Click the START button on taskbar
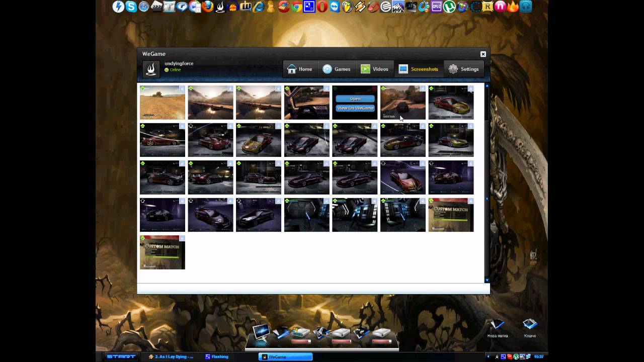 click(121, 356)
